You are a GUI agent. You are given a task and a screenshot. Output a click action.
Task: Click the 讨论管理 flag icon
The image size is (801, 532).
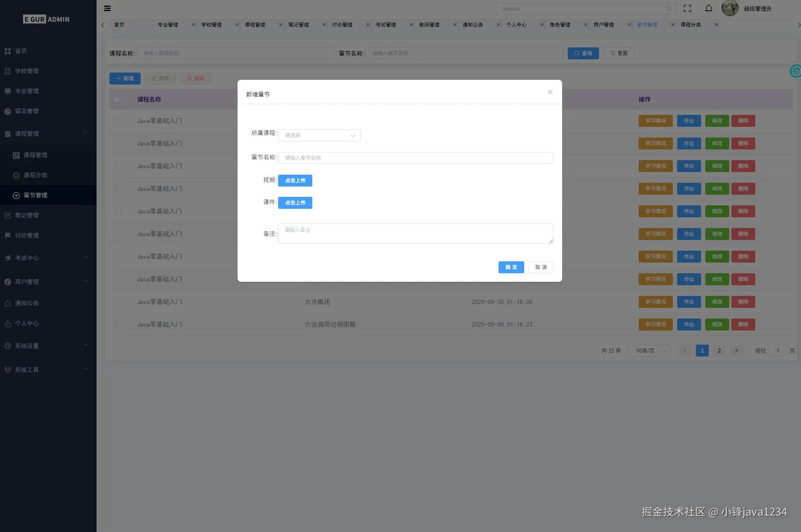coord(8,235)
